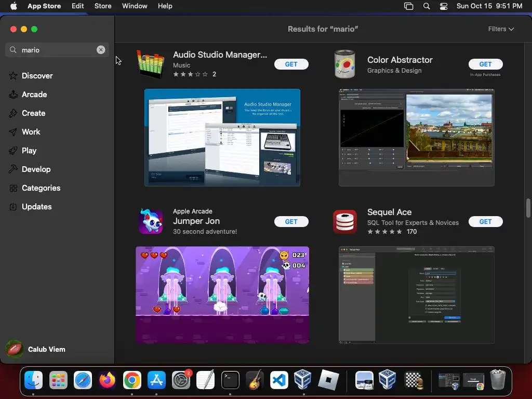
Task: Click the vertical scrollbar of the results
Action: [528, 208]
